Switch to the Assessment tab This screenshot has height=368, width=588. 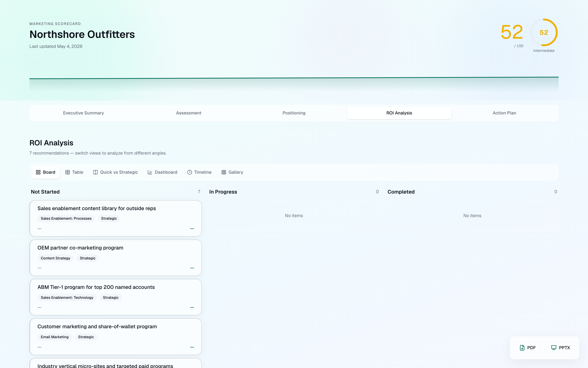pyautogui.click(x=189, y=113)
